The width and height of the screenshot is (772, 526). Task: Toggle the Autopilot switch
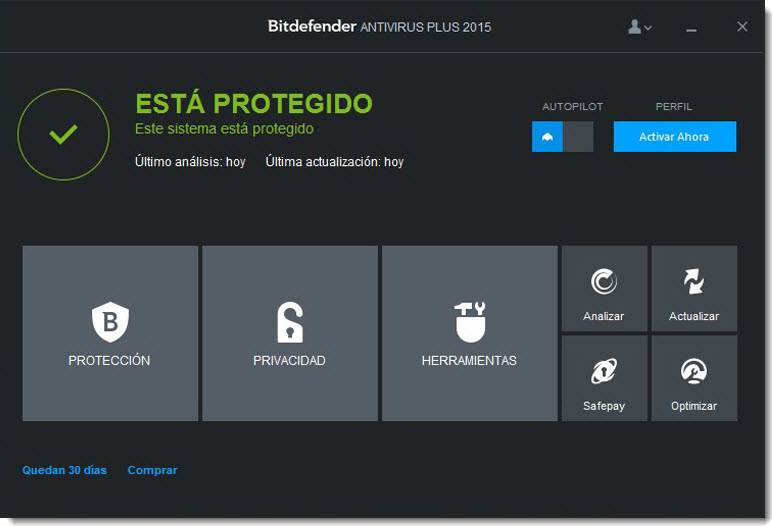(x=562, y=136)
